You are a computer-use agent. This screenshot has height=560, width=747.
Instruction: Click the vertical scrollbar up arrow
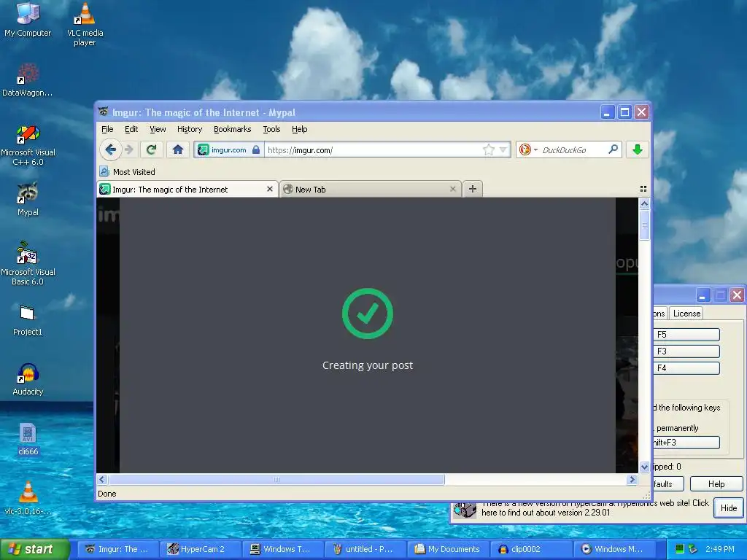pos(644,204)
